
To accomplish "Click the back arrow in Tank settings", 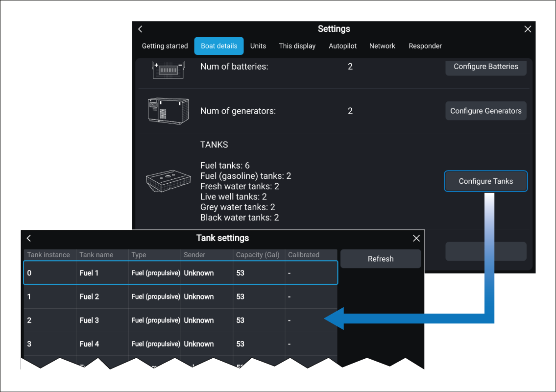I will click(29, 238).
